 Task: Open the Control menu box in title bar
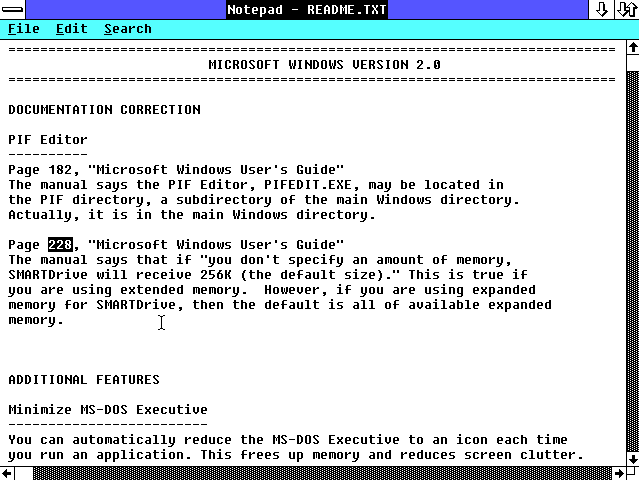[13, 9]
